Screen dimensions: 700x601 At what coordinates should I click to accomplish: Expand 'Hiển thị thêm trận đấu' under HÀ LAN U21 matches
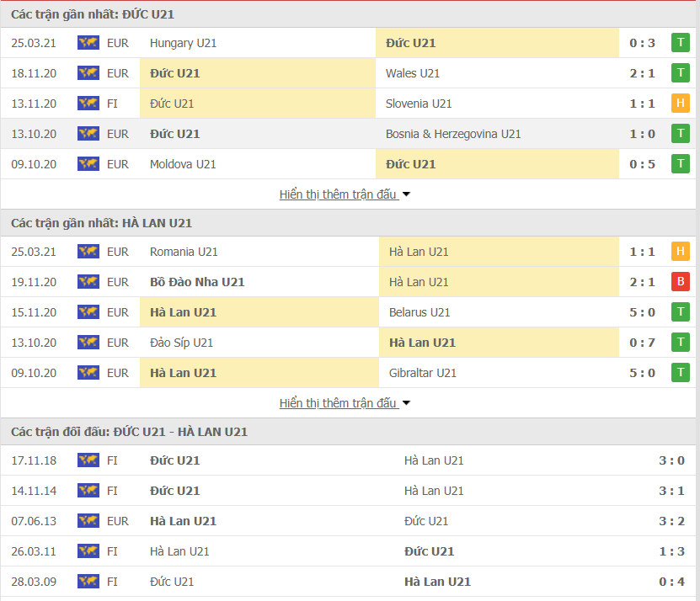pyautogui.click(x=341, y=403)
